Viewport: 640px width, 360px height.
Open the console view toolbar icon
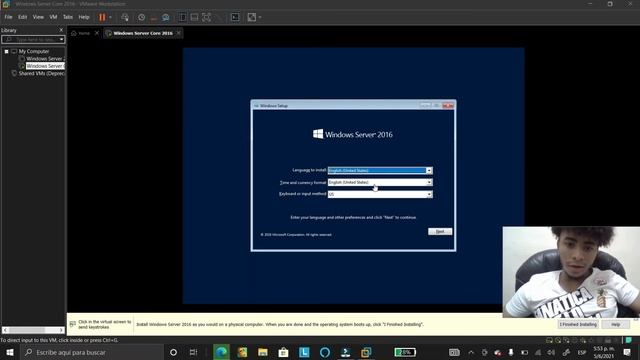tap(235, 17)
